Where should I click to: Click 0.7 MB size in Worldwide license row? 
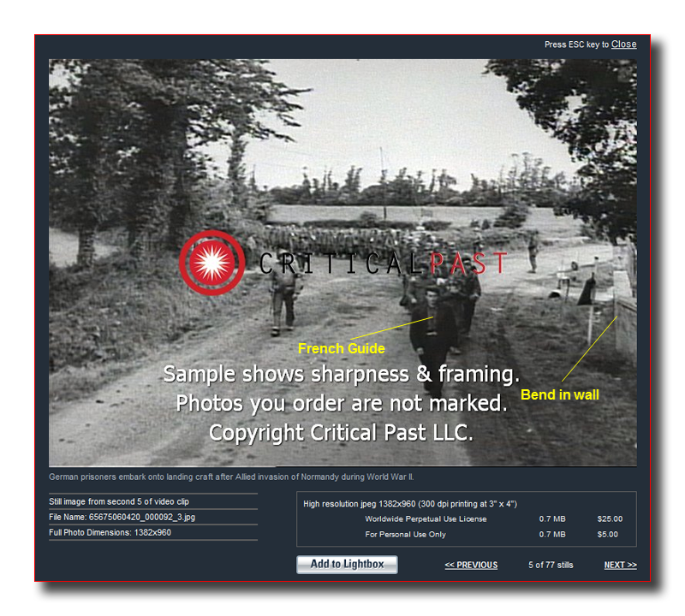pyautogui.click(x=552, y=518)
